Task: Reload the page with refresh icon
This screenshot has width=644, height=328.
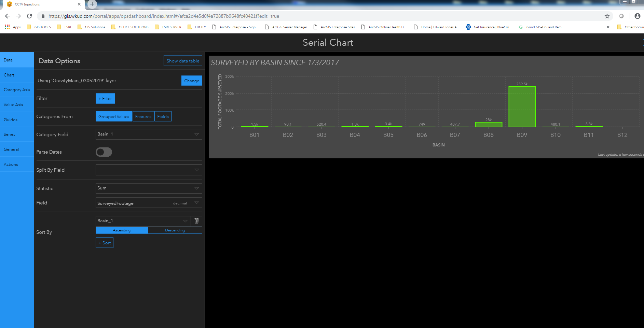Action: point(29,16)
